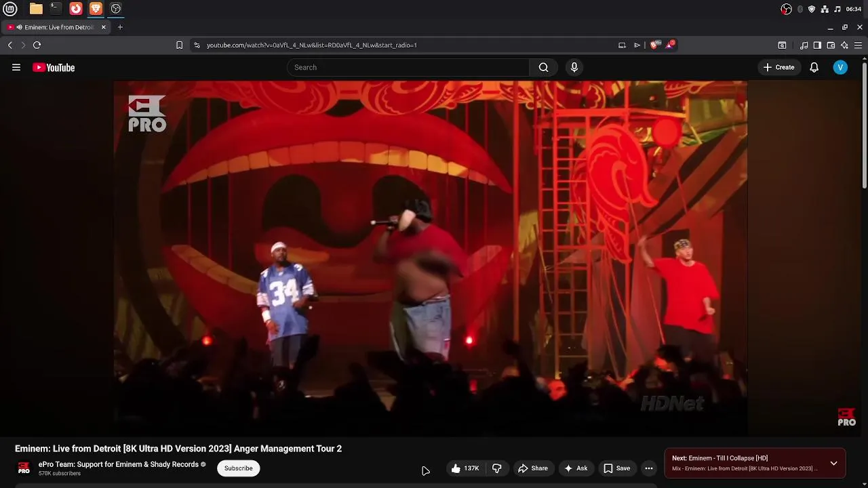Expand the Next: Till I Collapse playlist panel

pyautogui.click(x=833, y=464)
